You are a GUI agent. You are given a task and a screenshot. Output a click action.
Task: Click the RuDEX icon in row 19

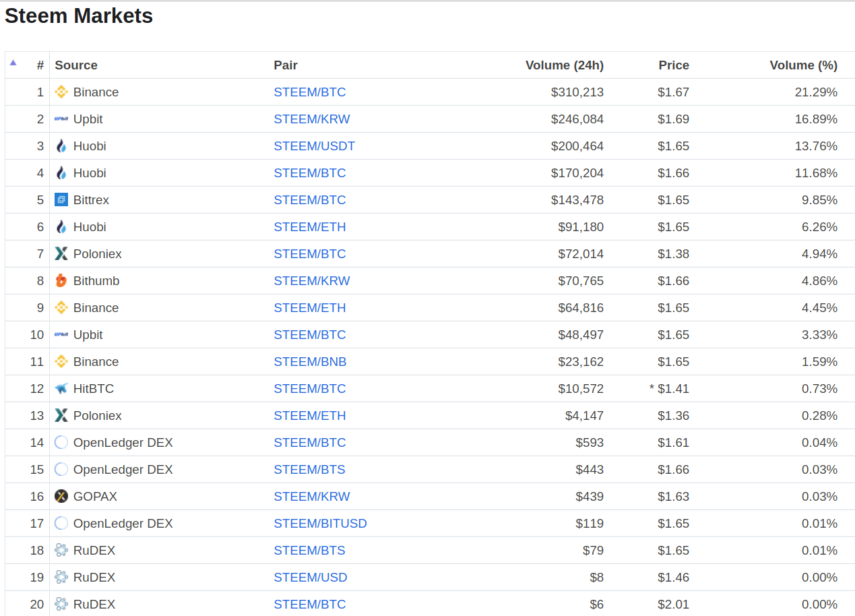pos(61,578)
